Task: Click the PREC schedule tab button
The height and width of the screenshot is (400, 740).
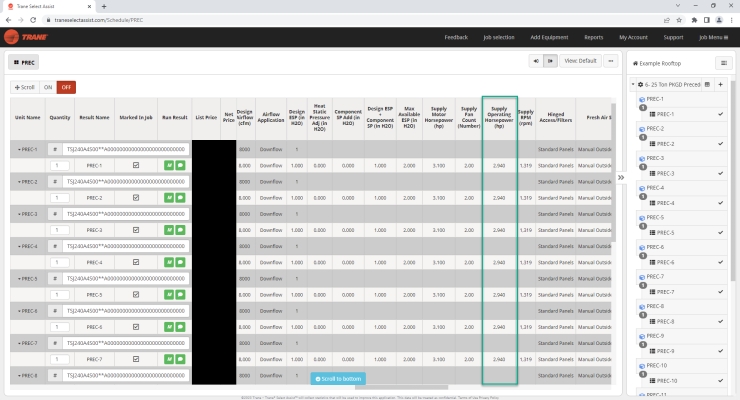Action: (x=24, y=62)
